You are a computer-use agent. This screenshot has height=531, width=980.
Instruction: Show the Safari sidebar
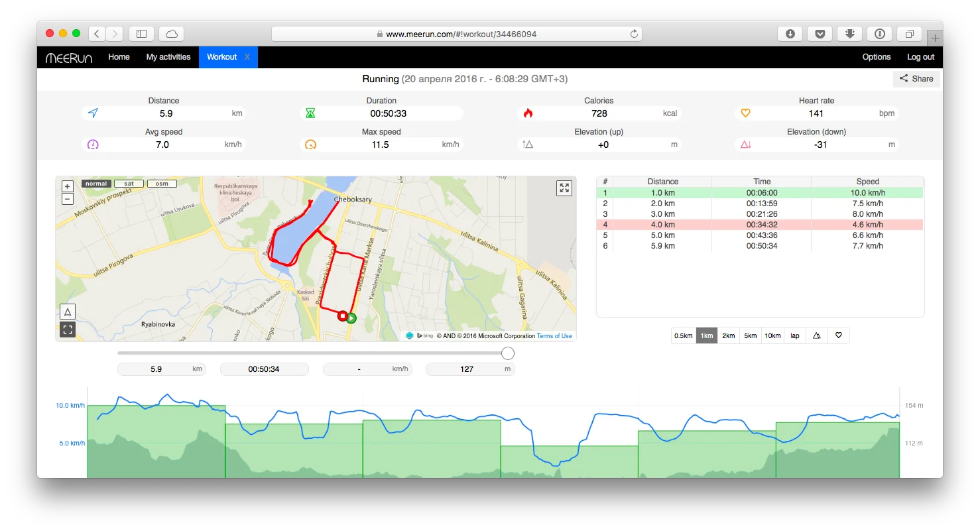(x=141, y=34)
